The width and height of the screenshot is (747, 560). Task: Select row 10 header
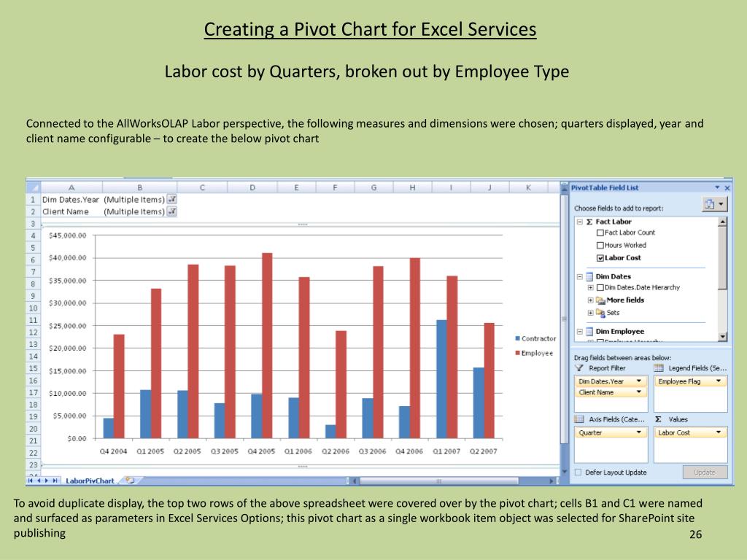coord(33,308)
